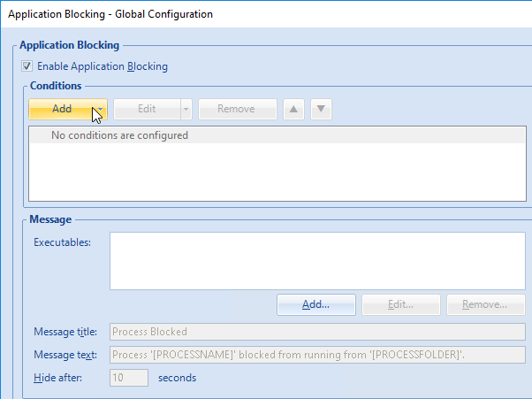Viewport: 532px width, 399px height.
Task: Click the Remove button under Conditions
Action: [238, 109]
